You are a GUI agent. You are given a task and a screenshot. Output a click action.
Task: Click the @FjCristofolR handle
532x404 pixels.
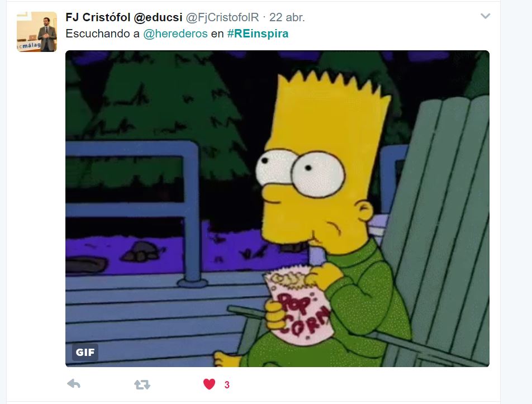222,17
